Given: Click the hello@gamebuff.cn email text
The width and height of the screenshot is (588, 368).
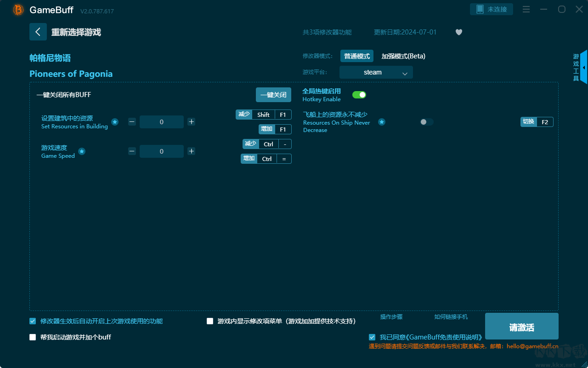Looking at the screenshot, I should pos(533,346).
